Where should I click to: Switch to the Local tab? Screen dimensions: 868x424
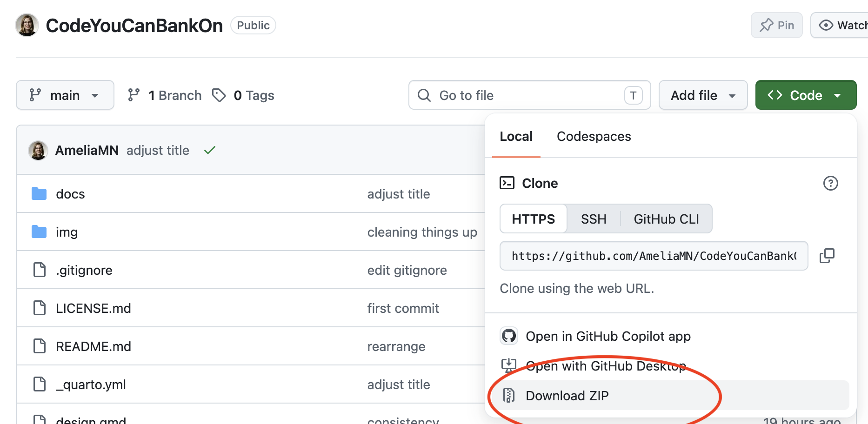tap(516, 136)
